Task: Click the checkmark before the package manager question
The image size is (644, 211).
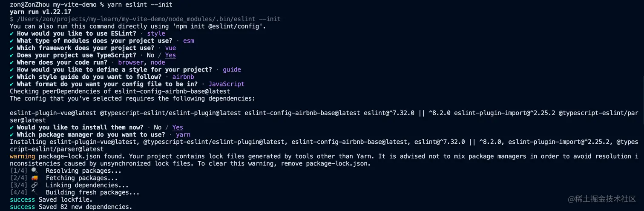Action: point(12,135)
